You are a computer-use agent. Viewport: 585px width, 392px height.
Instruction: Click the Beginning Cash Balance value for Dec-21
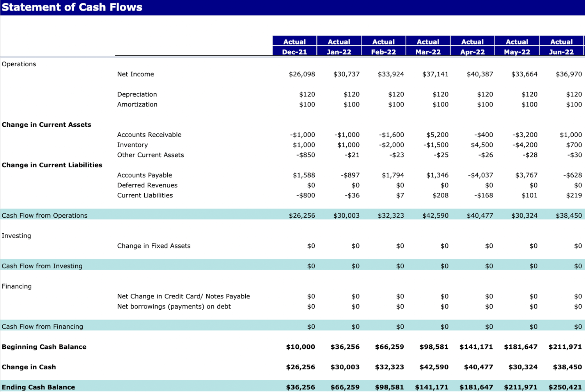coord(300,347)
